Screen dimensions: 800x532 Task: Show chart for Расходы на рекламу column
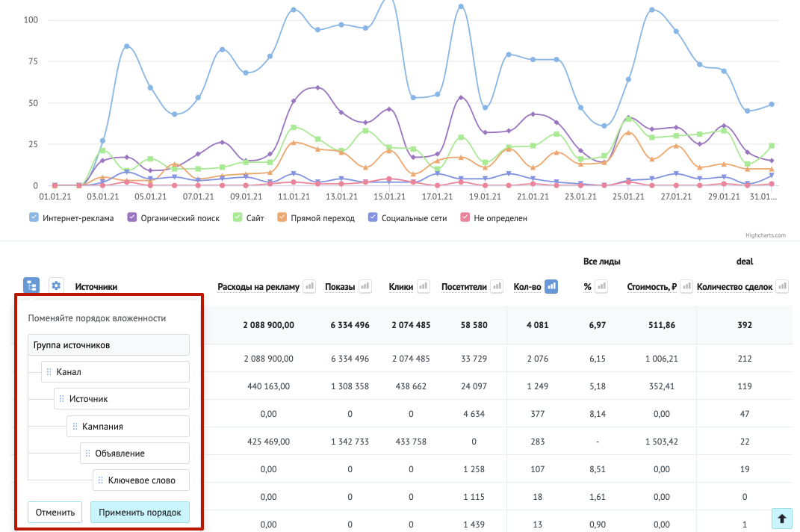(309, 286)
